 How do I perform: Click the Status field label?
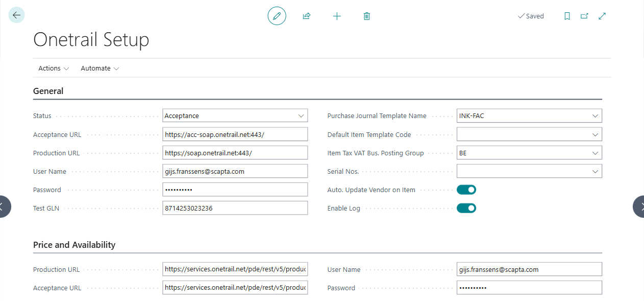coord(42,116)
